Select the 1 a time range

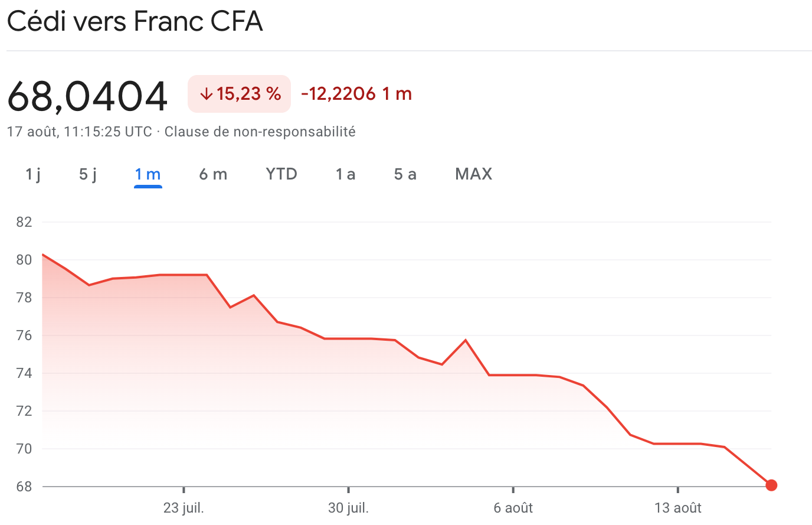tap(345, 174)
